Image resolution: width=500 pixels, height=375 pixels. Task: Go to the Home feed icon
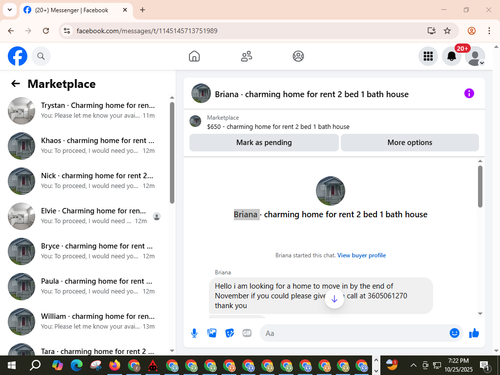[194, 56]
